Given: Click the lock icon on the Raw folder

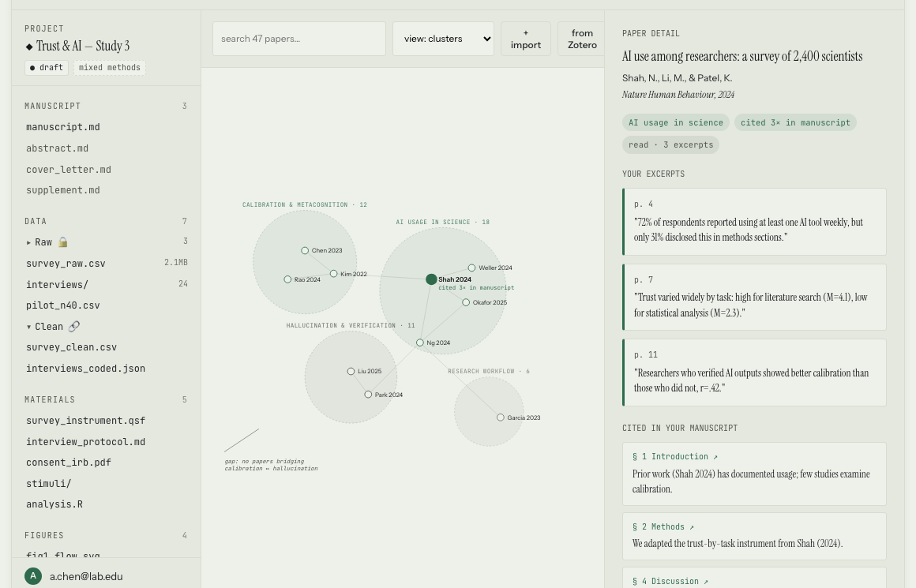Looking at the screenshot, I should [x=63, y=242].
